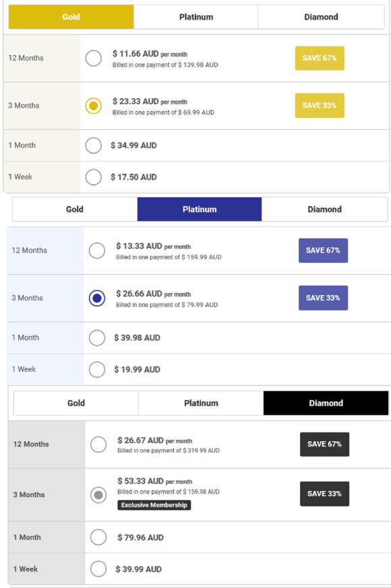The image size is (391, 588).
Task: Click black SAVE 67% Diamond badge
Action: click(324, 445)
